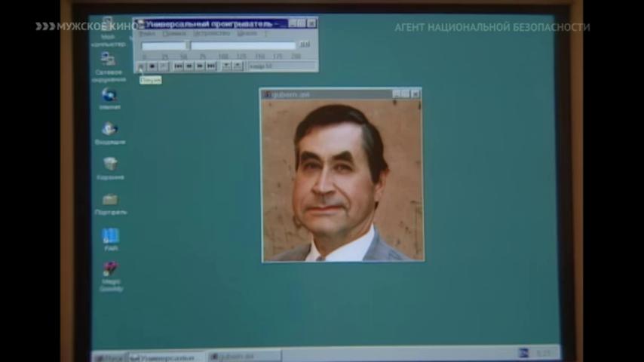This screenshot has width=644, height=362.
Task: Skip to next mark in media player
Action: [211, 66]
